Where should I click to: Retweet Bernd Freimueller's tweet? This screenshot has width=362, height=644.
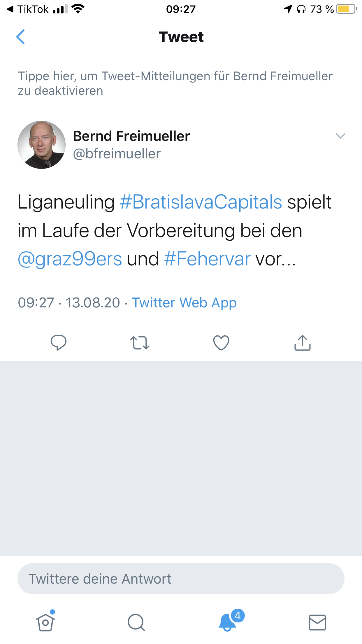pyautogui.click(x=140, y=342)
